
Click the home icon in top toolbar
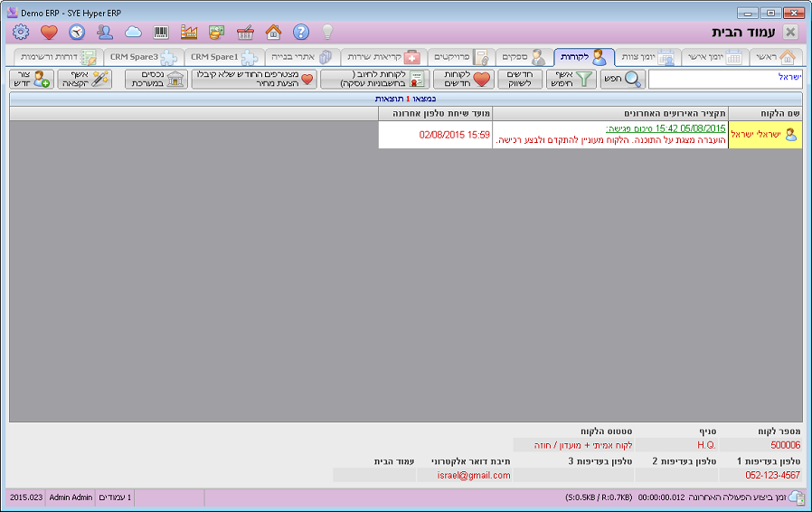pyautogui.click(x=273, y=33)
